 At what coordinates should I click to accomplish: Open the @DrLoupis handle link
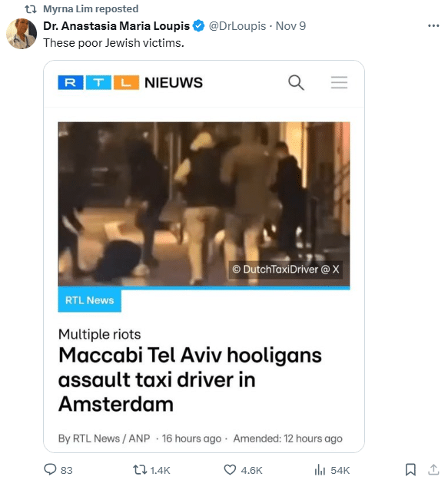[237, 26]
